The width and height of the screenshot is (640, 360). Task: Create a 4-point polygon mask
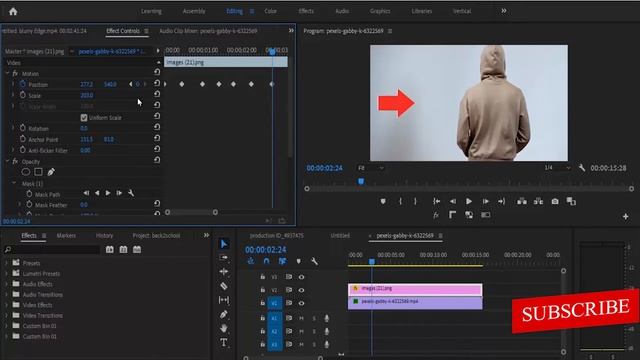point(38,172)
